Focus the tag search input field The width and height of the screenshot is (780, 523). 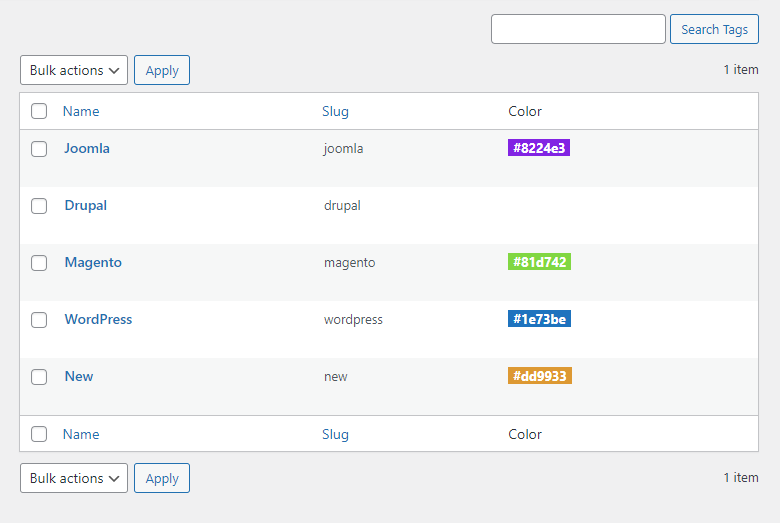pyautogui.click(x=578, y=29)
